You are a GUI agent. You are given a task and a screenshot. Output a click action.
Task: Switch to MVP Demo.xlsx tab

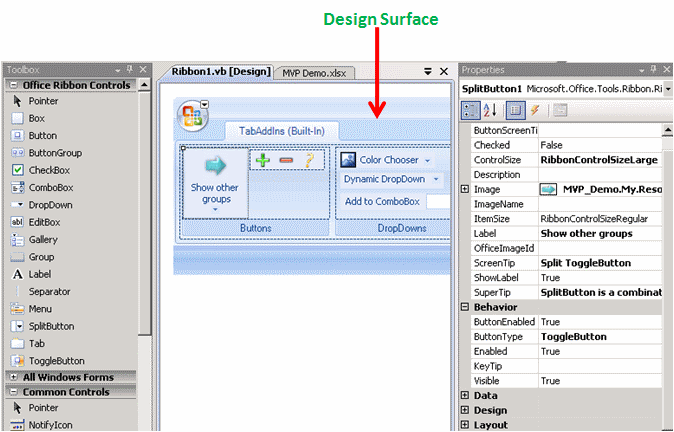[314, 73]
